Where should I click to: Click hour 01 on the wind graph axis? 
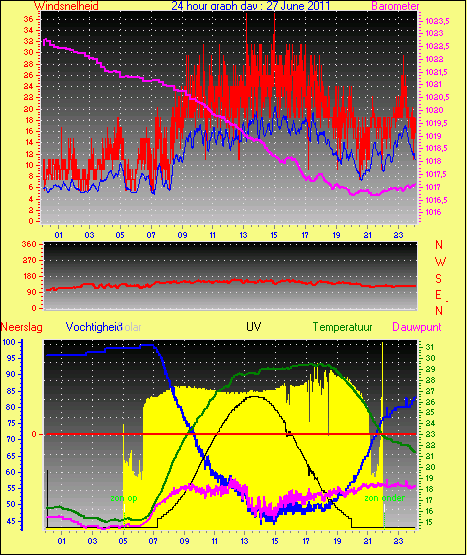coord(58,235)
